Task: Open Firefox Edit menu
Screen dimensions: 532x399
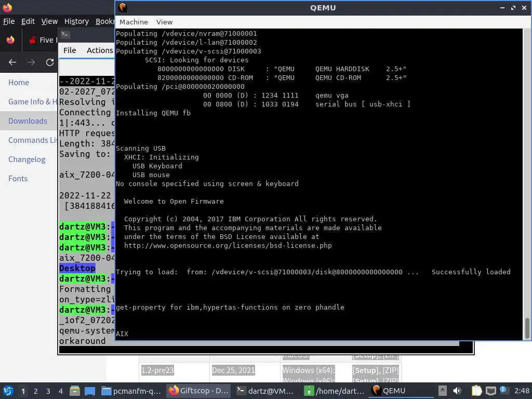Action: [28, 21]
